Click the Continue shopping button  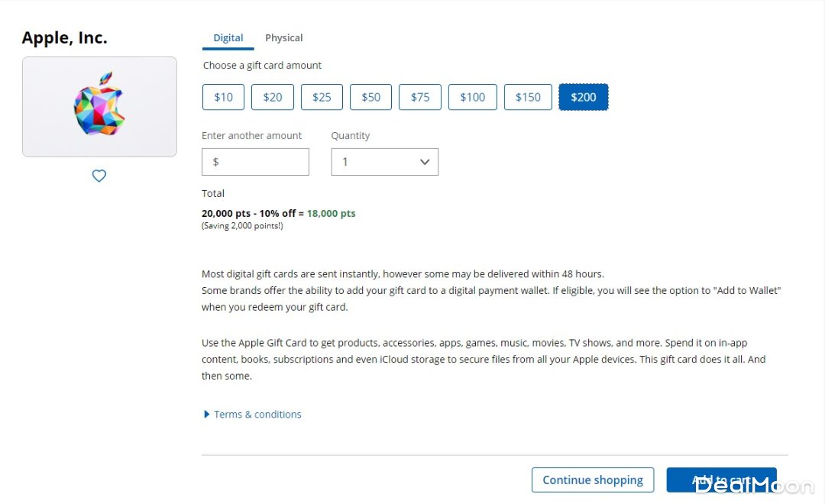[x=593, y=480]
